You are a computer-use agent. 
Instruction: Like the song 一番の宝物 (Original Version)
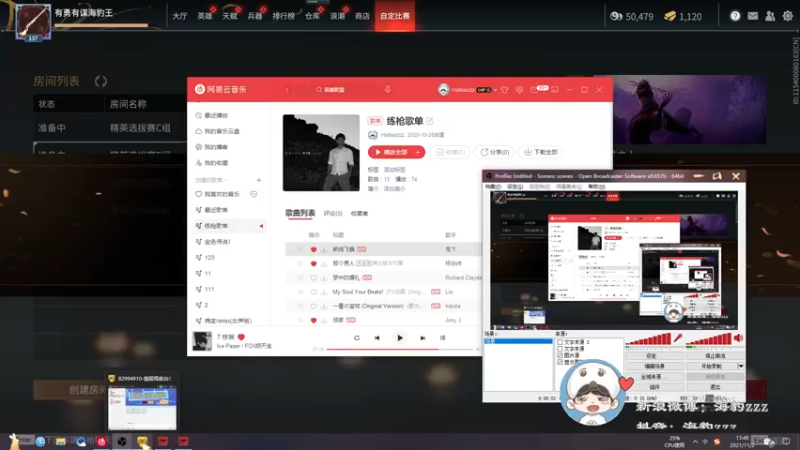[x=314, y=306]
